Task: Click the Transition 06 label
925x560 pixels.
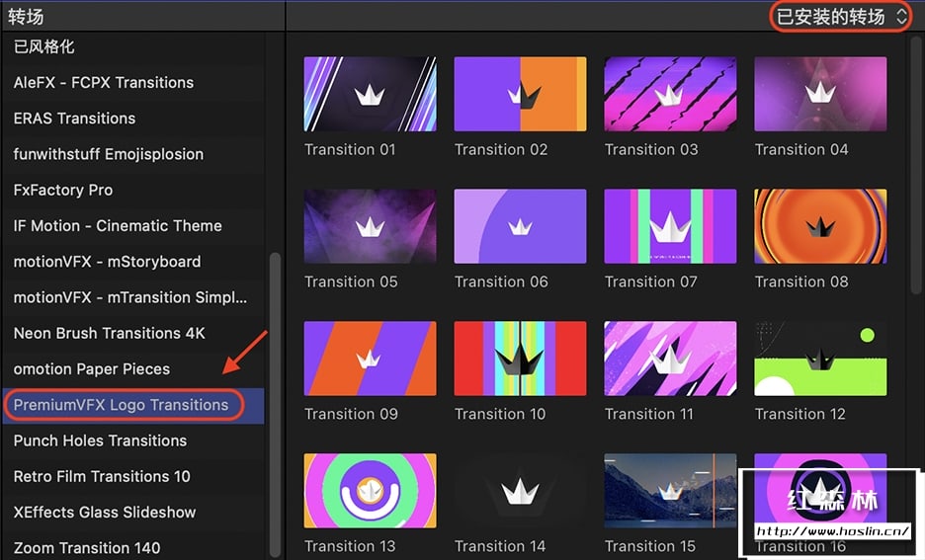Action: click(x=501, y=281)
